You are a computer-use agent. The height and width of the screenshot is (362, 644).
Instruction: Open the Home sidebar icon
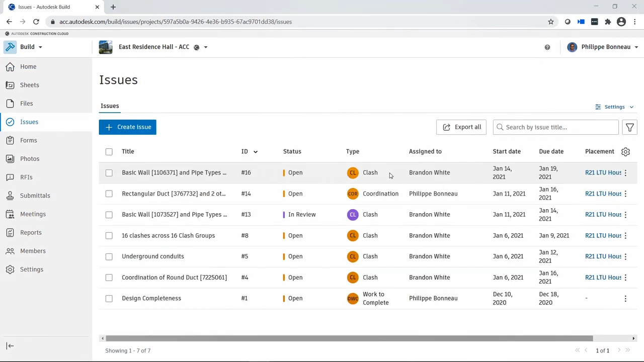[x=10, y=66]
